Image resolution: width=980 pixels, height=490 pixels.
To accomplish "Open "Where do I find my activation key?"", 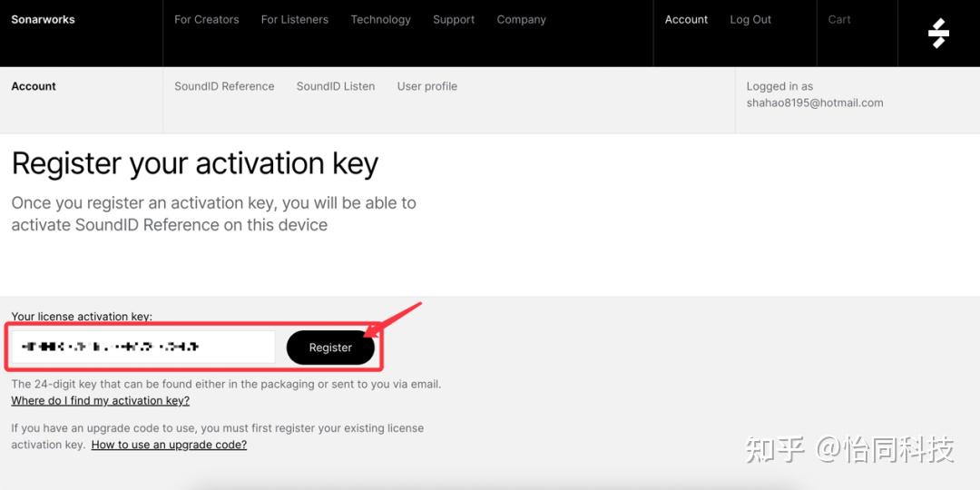I will click(100, 400).
